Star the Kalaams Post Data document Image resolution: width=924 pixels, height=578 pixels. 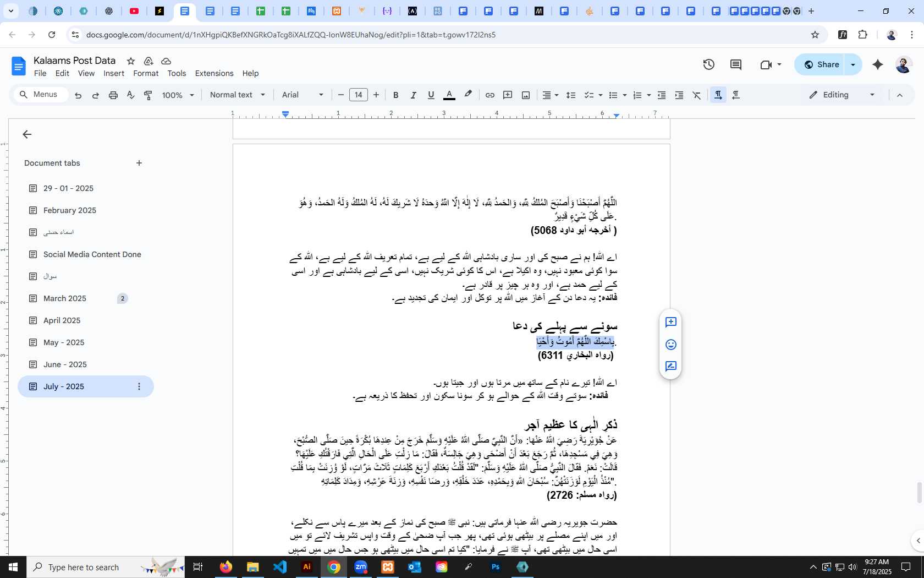(131, 61)
